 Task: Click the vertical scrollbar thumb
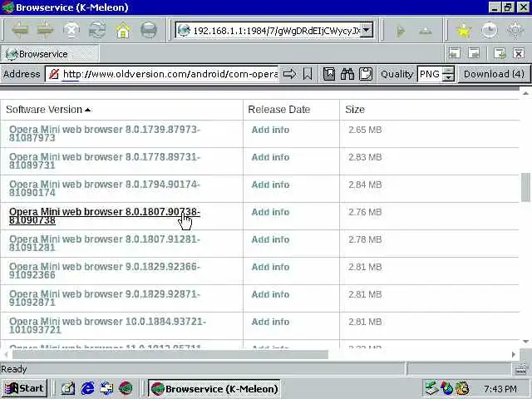525,187
